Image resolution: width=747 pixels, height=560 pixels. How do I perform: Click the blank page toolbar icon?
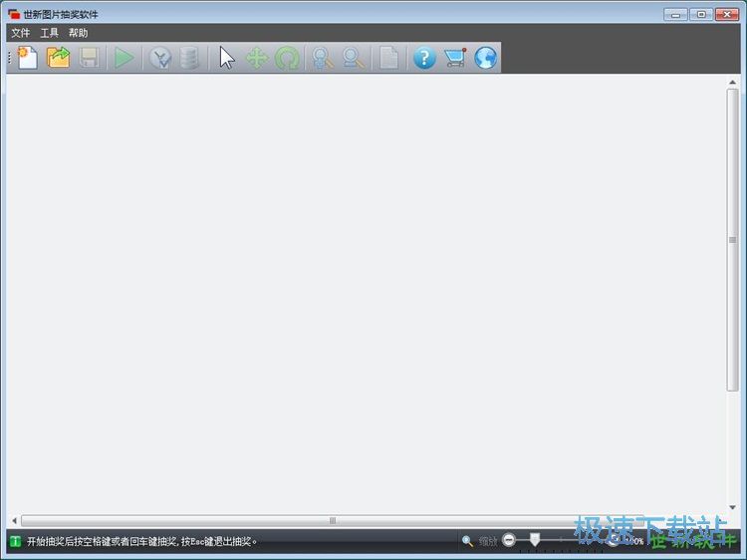388,58
